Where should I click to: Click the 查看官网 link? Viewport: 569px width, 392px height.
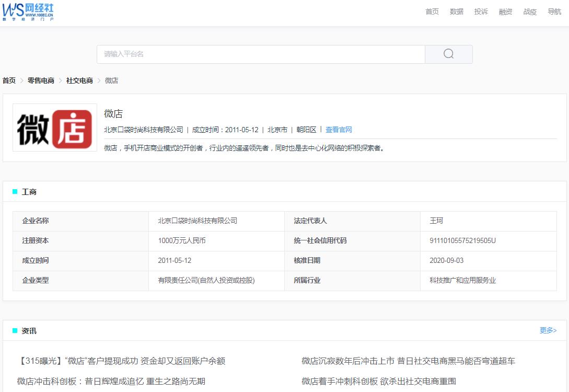(339, 129)
